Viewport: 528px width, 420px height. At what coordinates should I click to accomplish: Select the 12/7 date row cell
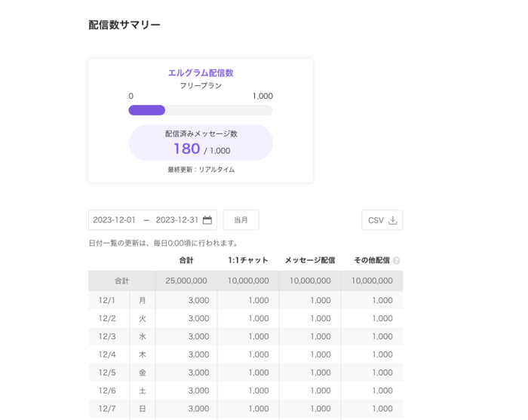point(107,409)
